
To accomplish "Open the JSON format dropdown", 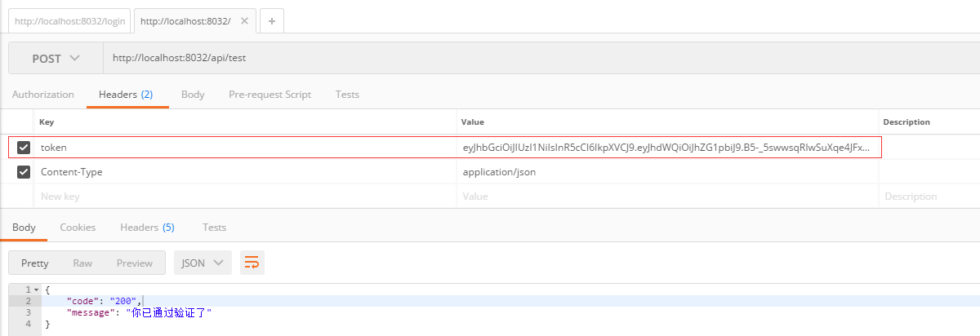I will (202, 263).
